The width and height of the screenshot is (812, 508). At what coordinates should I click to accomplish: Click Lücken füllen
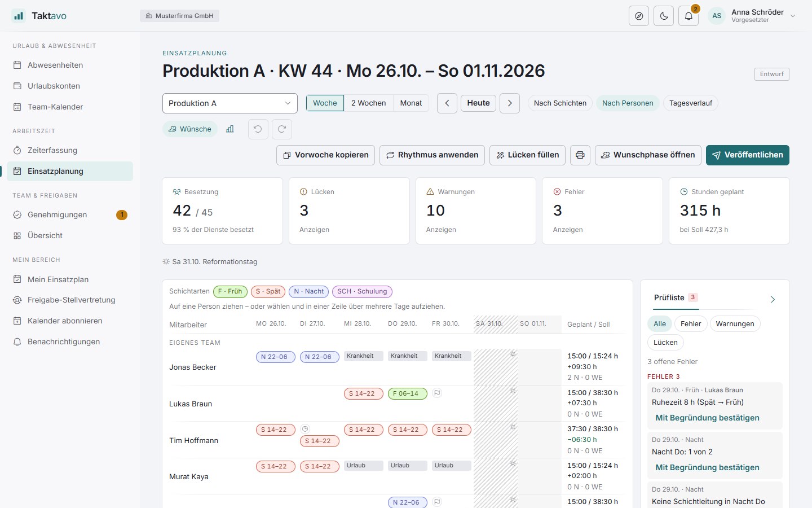527,155
